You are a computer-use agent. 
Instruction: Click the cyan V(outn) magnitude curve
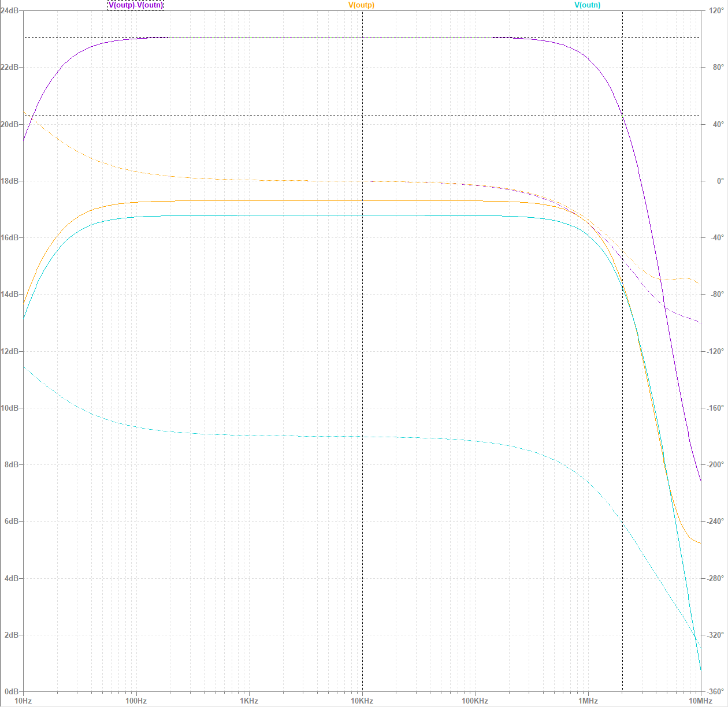click(289, 215)
